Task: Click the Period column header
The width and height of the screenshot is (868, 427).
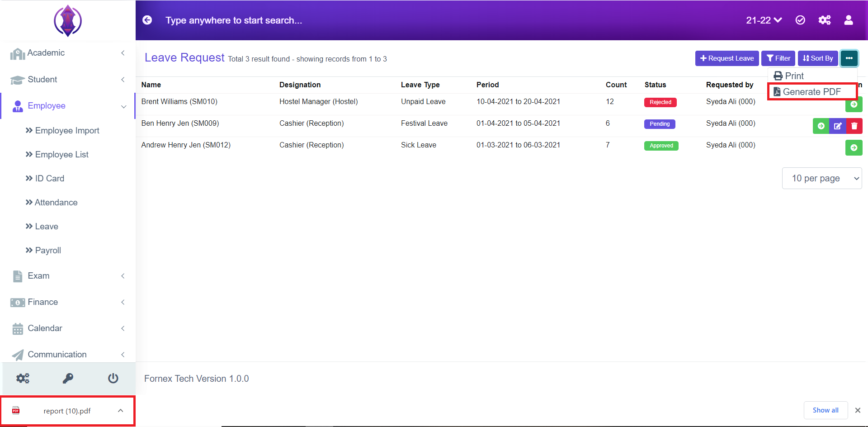Action: point(487,85)
